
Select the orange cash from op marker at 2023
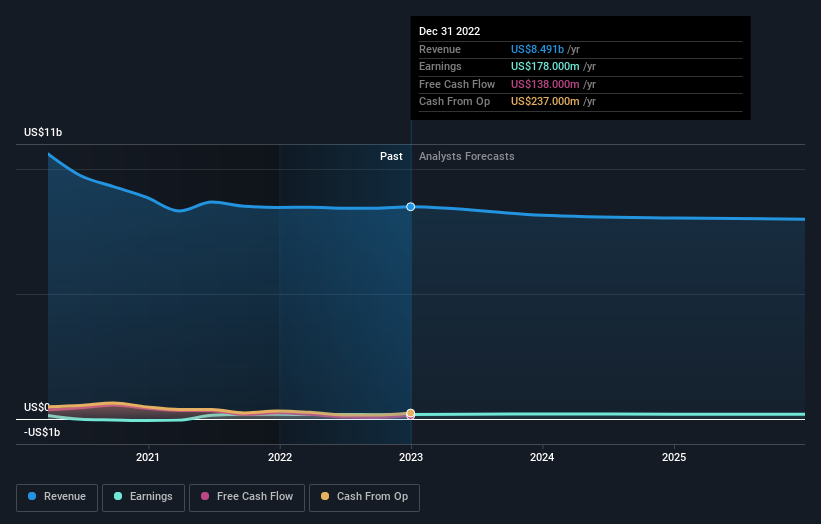(410, 413)
